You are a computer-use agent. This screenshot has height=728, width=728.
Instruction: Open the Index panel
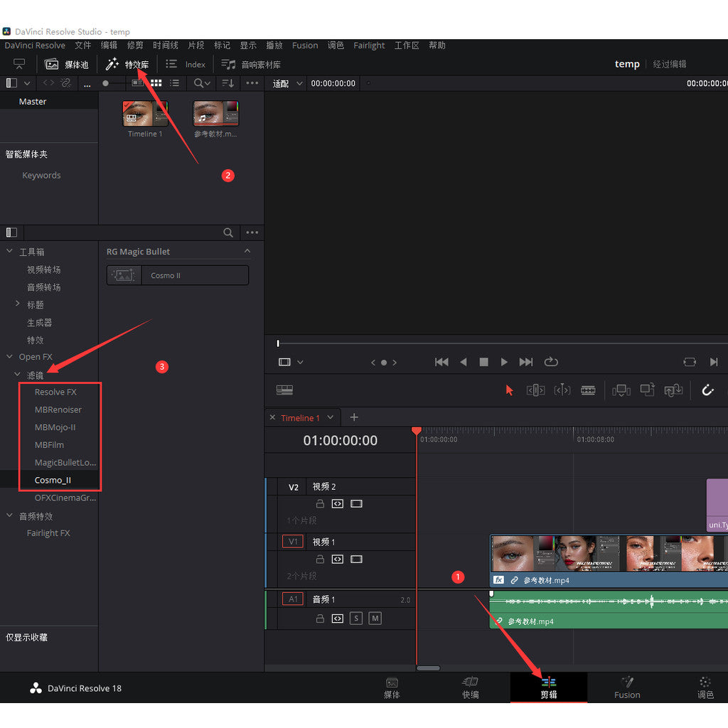(x=186, y=65)
